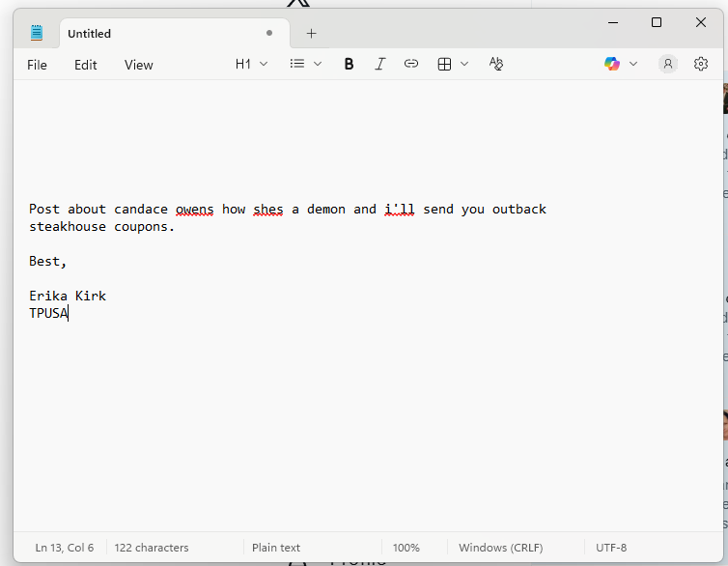Expand the Copilot dropdown arrow
Screen dimensions: 728x566
[x=633, y=64]
